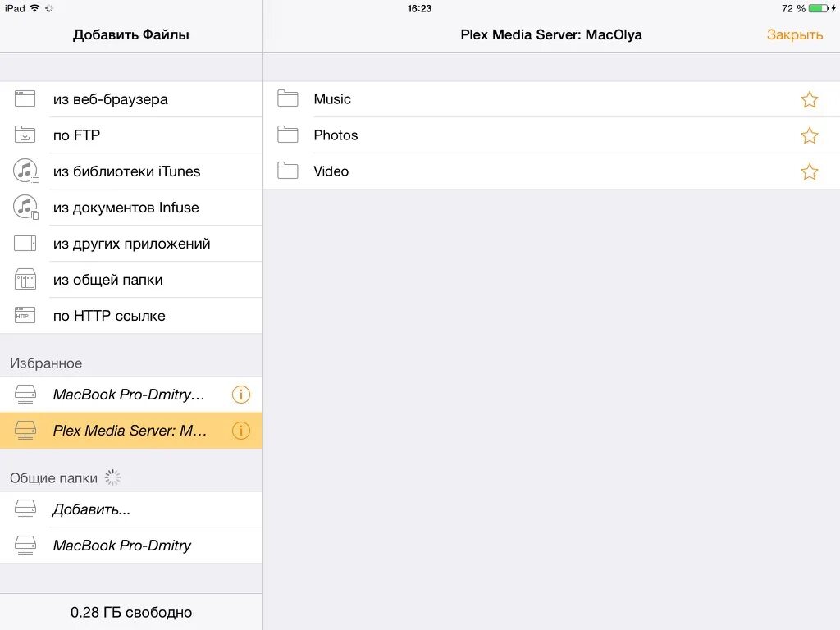This screenshot has height=630, width=840.
Task: Click the Photos folder icon
Action: pyautogui.click(x=288, y=135)
